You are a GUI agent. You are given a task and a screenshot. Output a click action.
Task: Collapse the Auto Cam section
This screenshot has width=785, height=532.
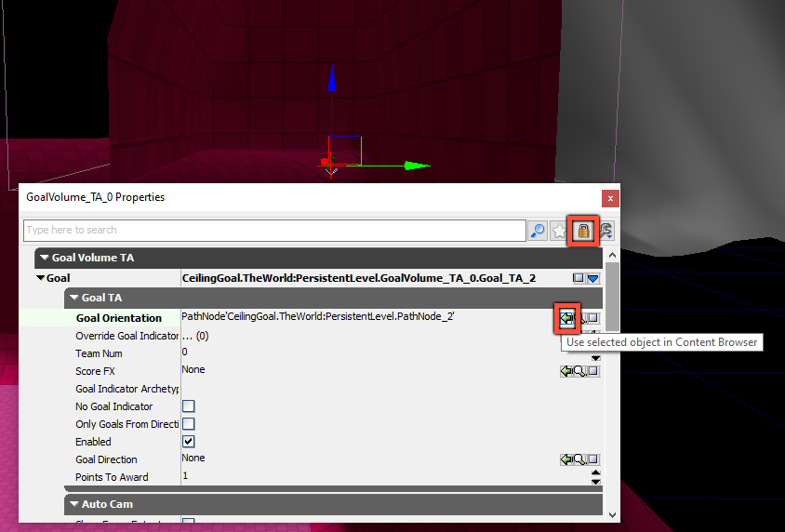(x=74, y=504)
